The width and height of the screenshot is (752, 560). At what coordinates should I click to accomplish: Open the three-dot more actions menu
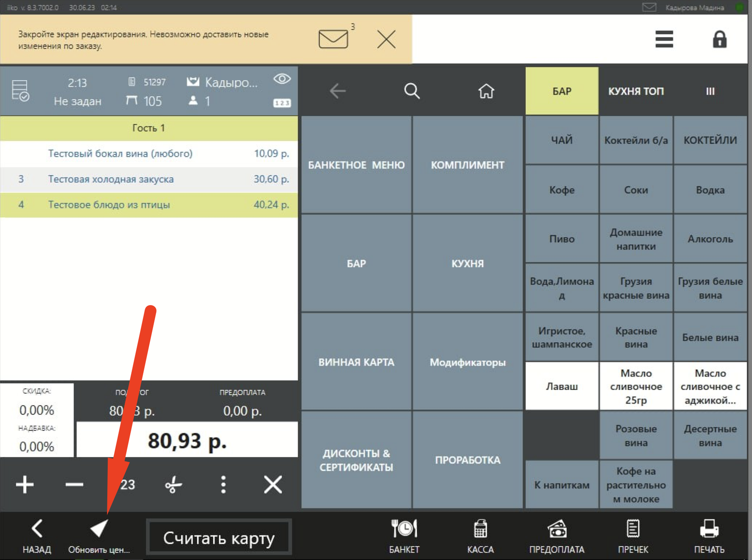223,484
